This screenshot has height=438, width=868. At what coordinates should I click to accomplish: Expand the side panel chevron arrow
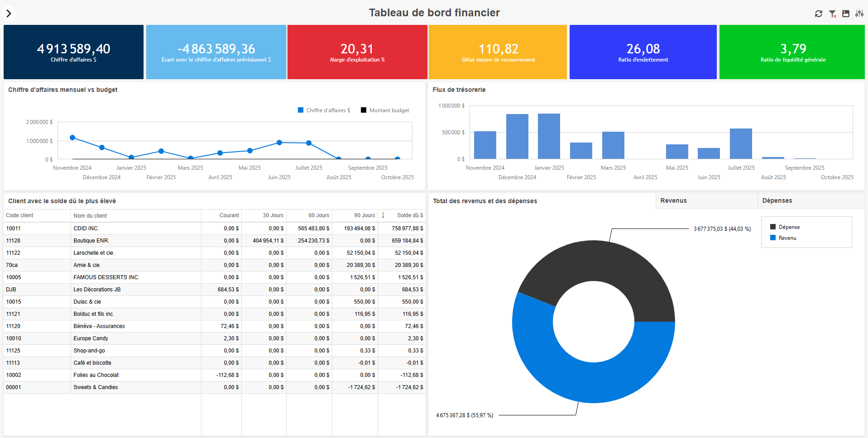9,13
